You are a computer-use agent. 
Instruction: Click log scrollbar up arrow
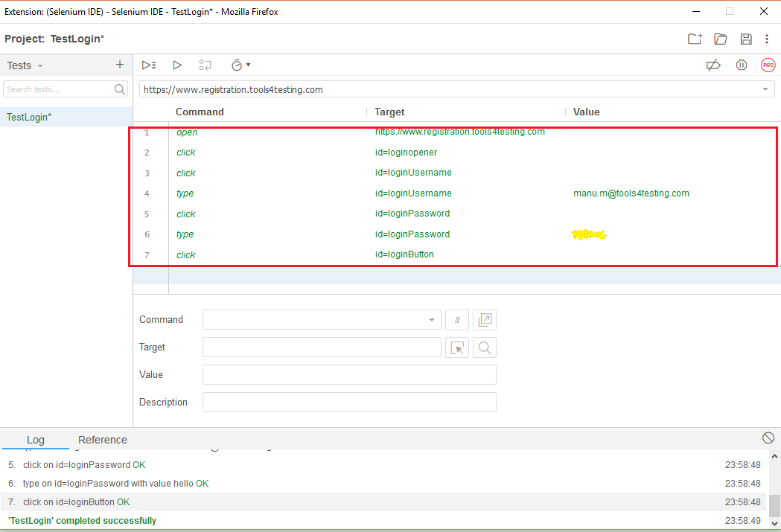coord(774,456)
